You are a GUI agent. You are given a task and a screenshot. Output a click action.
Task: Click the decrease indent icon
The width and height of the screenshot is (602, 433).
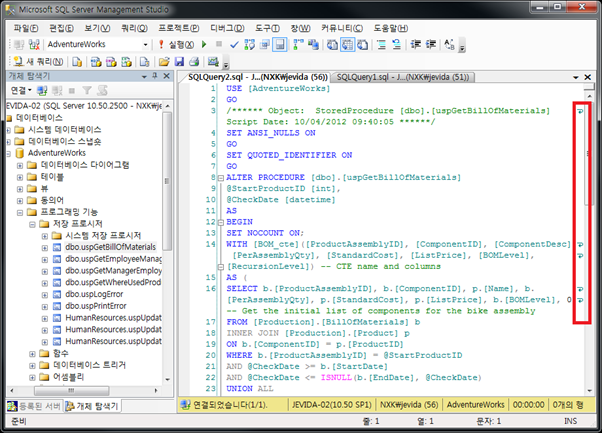(x=416, y=45)
